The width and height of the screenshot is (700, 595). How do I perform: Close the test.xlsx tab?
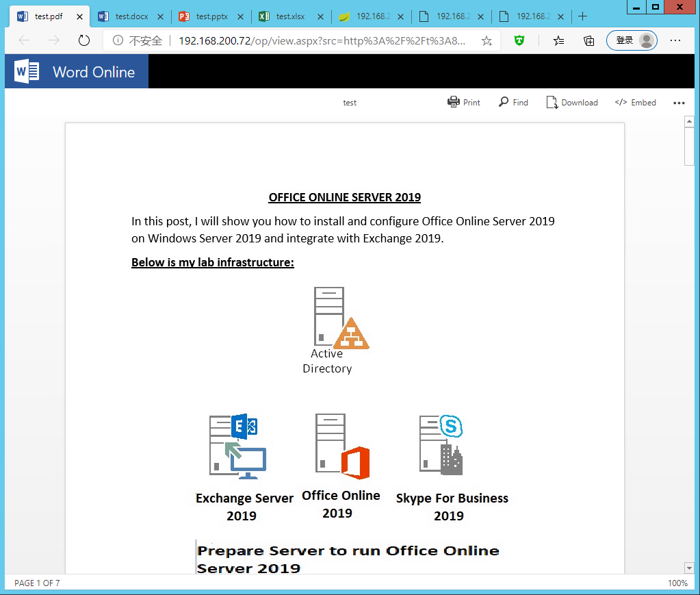[x=320, y=16]
